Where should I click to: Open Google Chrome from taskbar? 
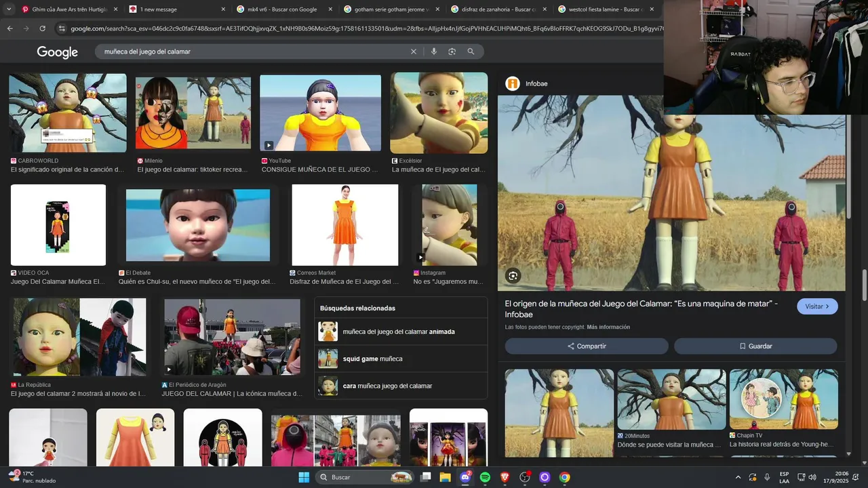pos(564,477)
